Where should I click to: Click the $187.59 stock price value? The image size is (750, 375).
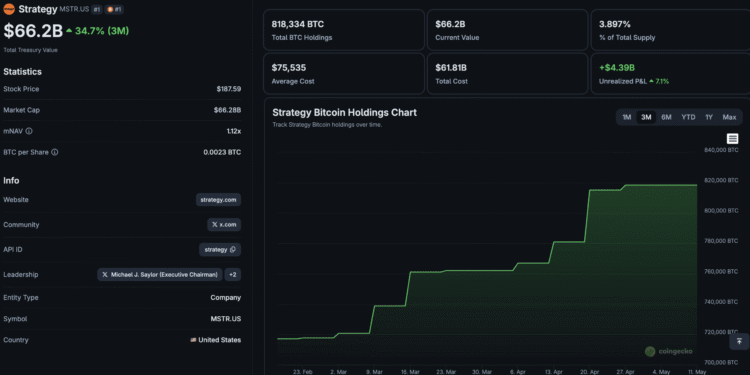(x=229, y=89)
